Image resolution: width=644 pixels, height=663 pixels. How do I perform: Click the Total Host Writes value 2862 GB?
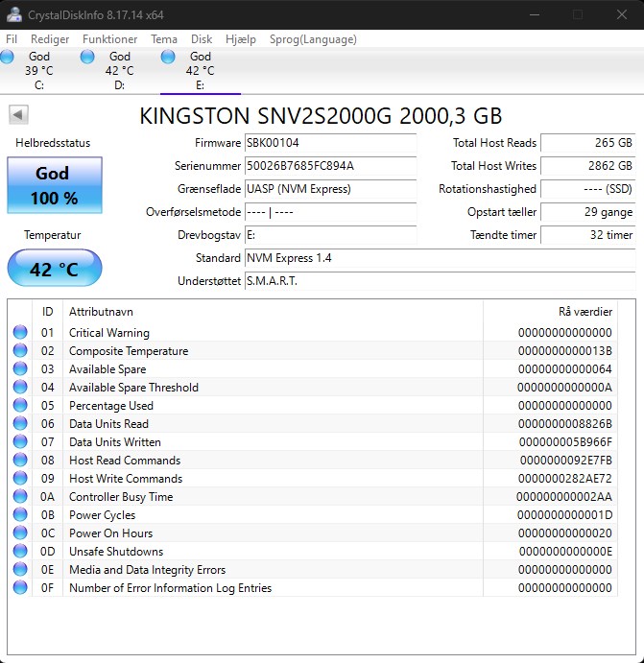pyautogui.click(x=587, y=166)
